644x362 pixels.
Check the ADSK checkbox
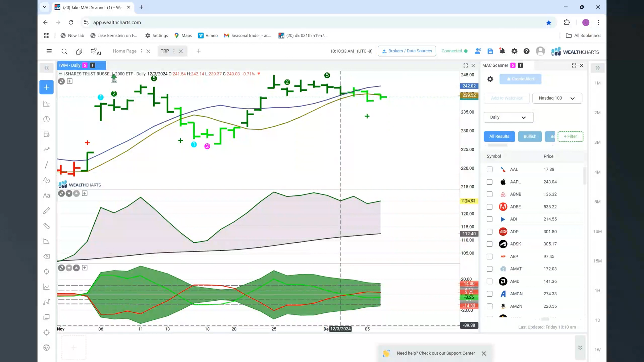pos(489,244)
